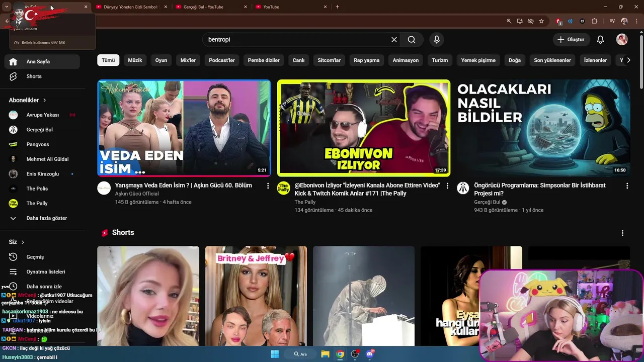Image resolution: width=644 pixels, height=362 pixels.
Task: Open the Shorts section options menu
Action: coord(622,233)
